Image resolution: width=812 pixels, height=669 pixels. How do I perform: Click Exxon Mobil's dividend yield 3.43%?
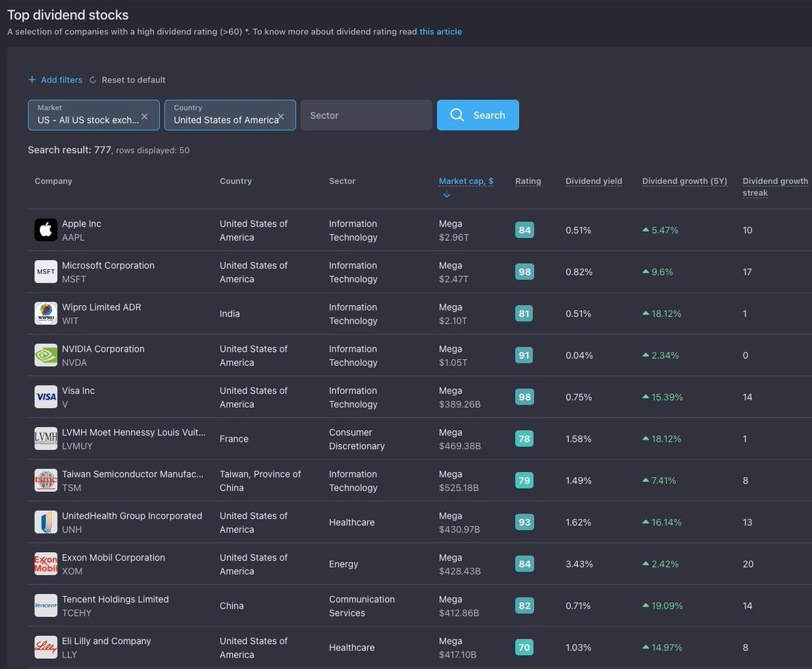[579, 564]
